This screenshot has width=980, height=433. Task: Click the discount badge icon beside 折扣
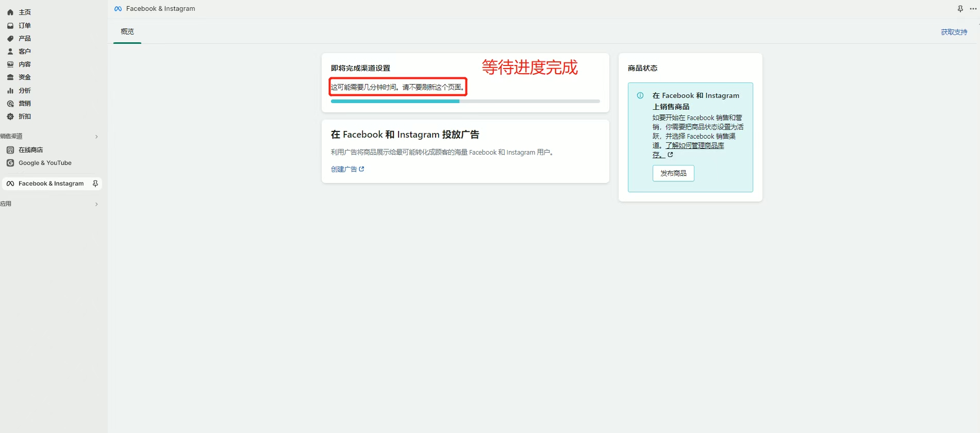(x=10, y=116)
